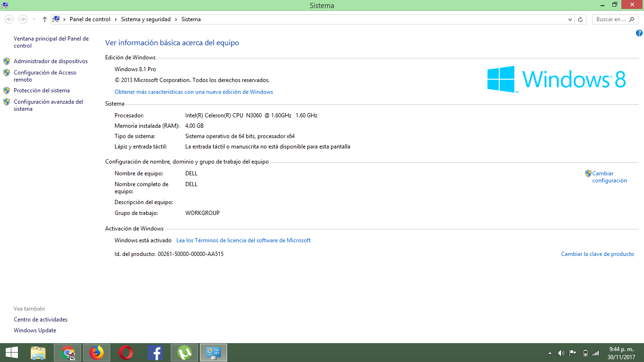Screen dimensions: 644x362
Task: Click Cambiar configuración link
Action: tap(610, 177)
